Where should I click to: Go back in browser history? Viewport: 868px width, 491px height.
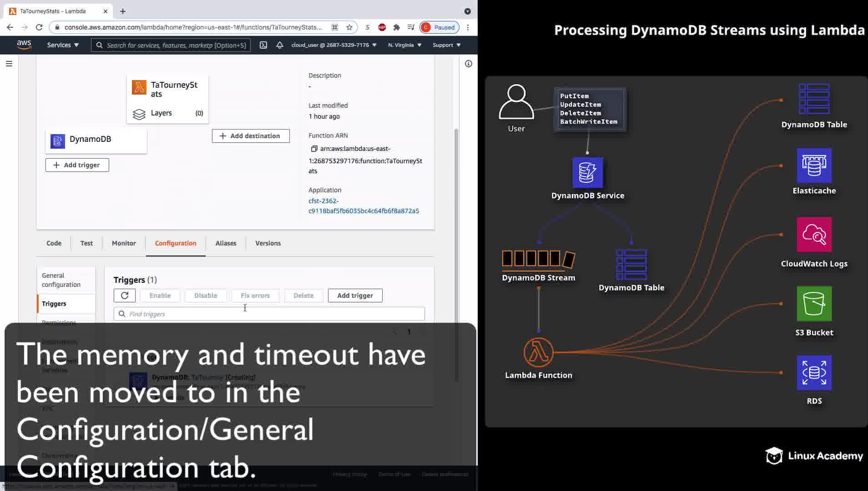(10, 27)
